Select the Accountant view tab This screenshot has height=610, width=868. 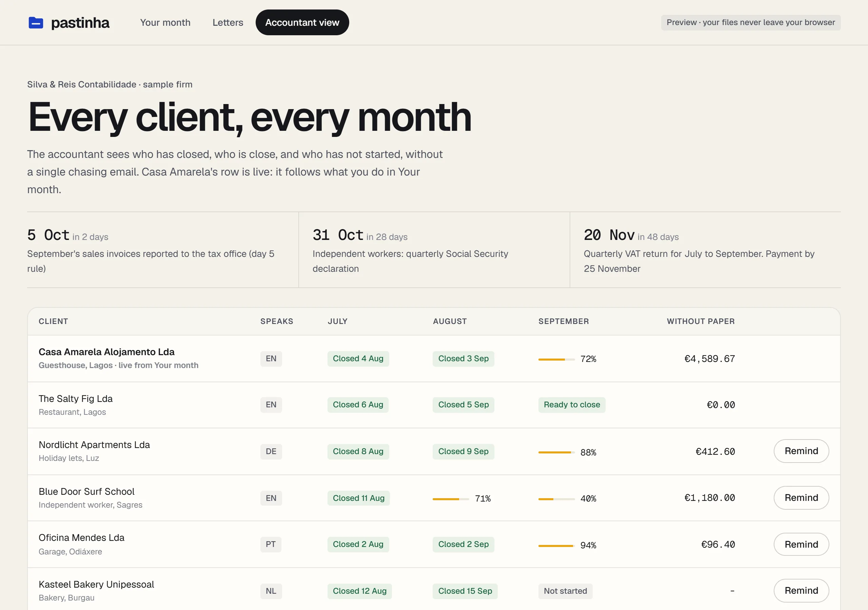tap(302, 23)
